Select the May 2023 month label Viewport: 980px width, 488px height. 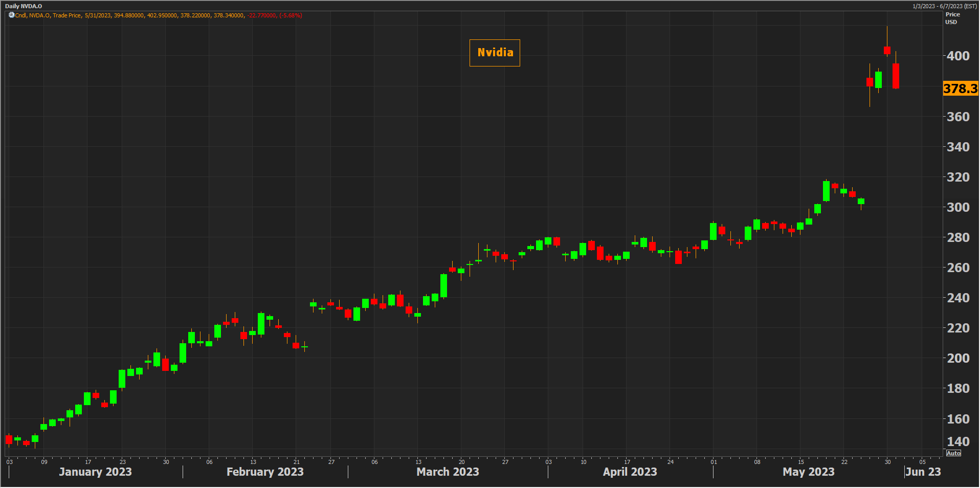[x=808, y=472]
